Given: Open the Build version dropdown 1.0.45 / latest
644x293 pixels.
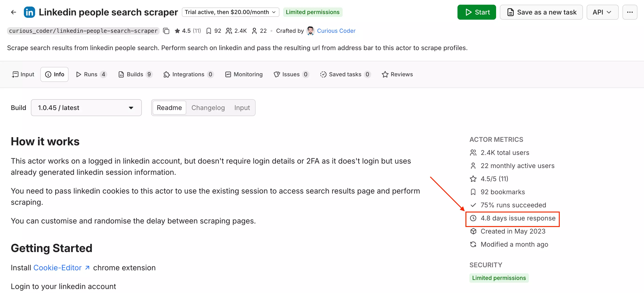Looking at the screenshot, I should 86,108.
